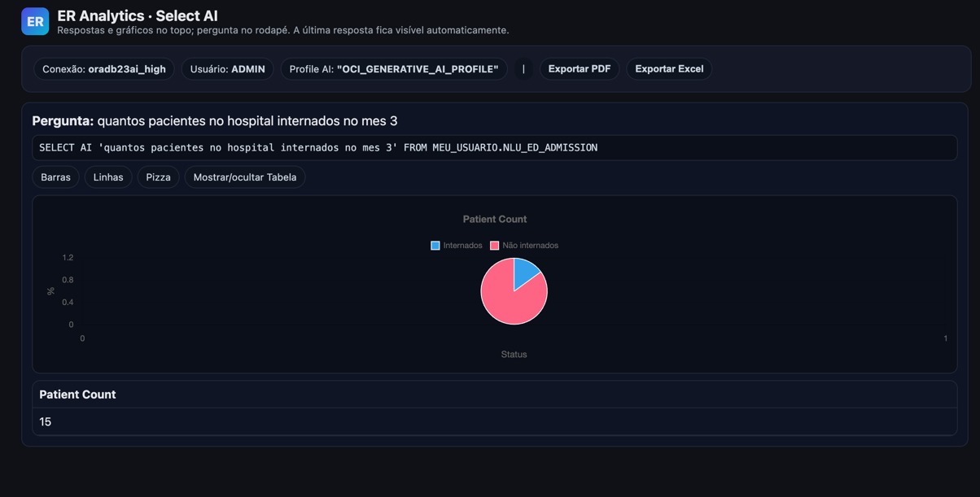Click the Patient Count chart title
980x497 pixels.
[494, 220]
